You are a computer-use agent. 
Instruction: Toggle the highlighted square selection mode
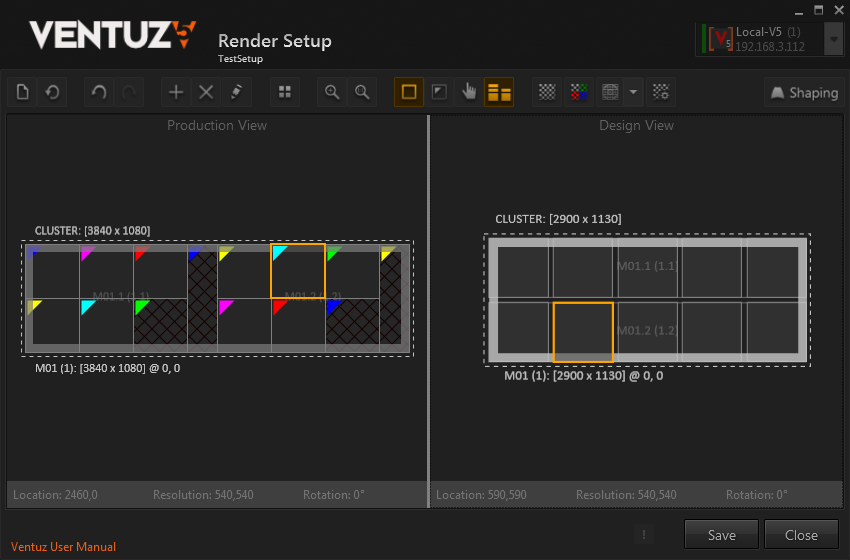pyautogui.click(x=408, y=92)
